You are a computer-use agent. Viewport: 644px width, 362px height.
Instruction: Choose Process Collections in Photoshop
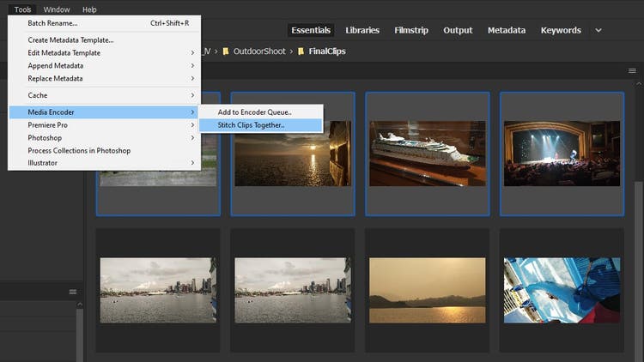104,151
